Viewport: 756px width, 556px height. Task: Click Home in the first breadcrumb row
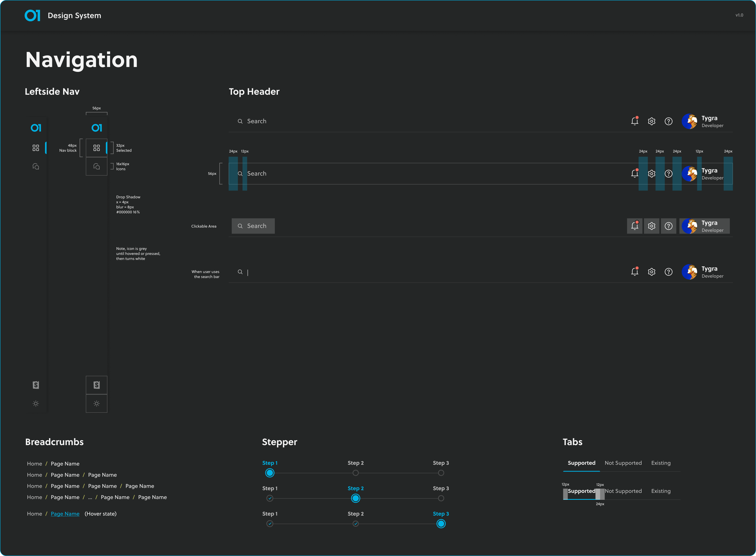click(x=34, y=463)
